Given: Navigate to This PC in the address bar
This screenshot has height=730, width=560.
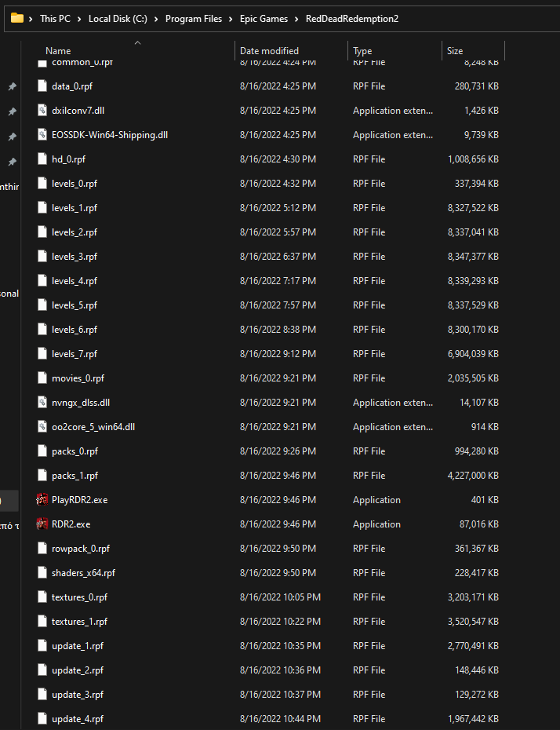Looking at the screenshot, I should (x=56, y=19).
